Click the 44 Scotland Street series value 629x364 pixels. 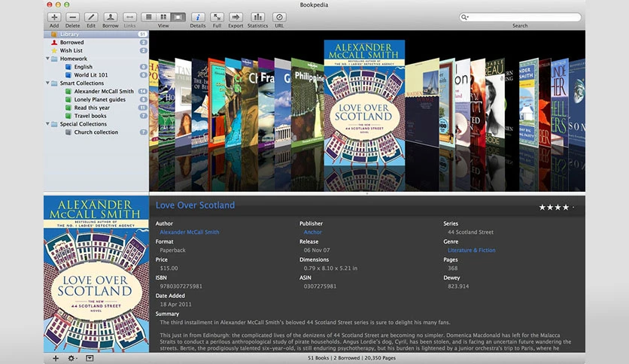tap(470, 232)
